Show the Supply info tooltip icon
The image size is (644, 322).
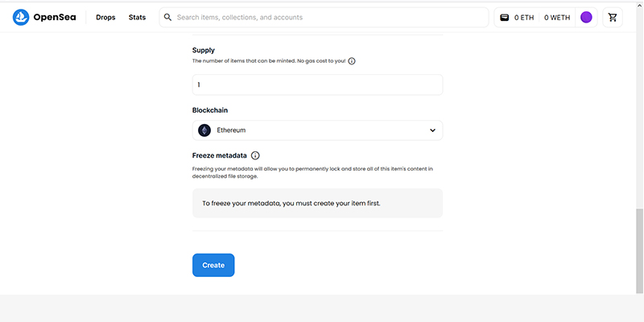coord(352,61)
